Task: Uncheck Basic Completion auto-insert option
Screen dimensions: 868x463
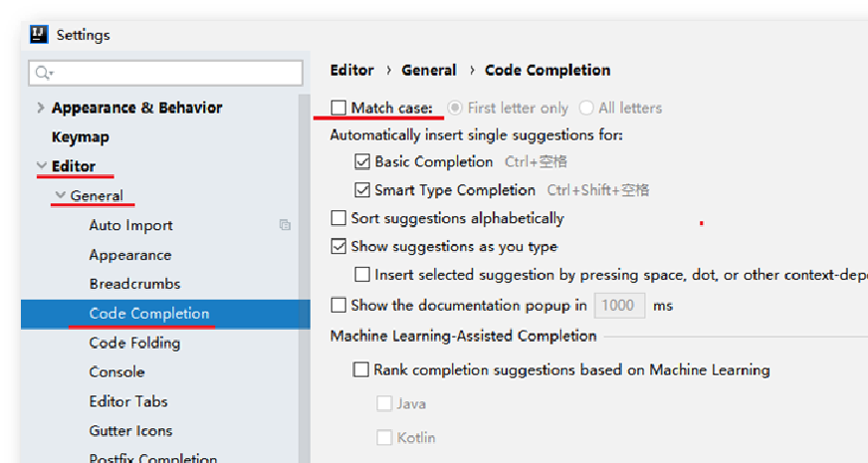Action: (x=362, y=161)
